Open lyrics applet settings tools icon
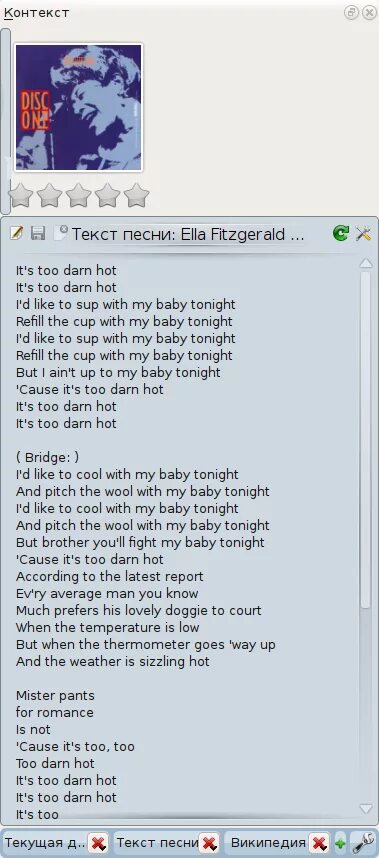The height and width of the screenshot is (858, 379). coord(363,234)
